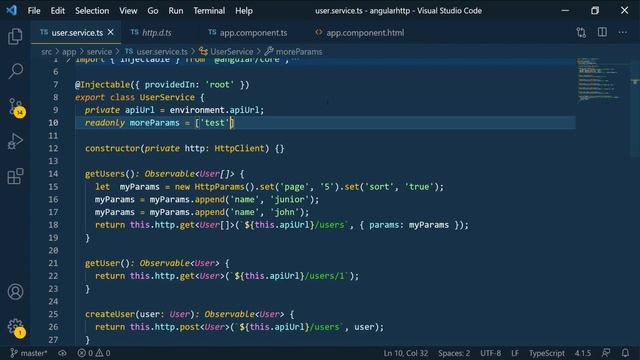Click the HttpClient type on line 12
Screen dimensions: 640x360
pyautogui.click(x=239, y=148)
